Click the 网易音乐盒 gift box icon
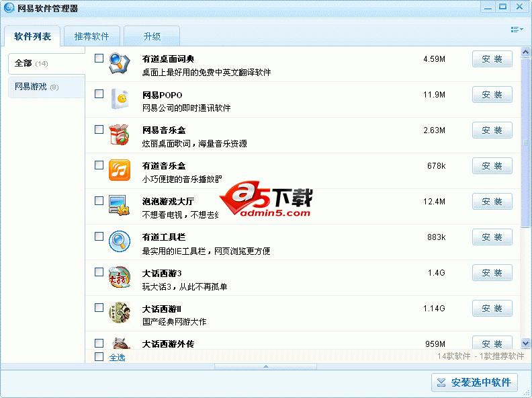Screen dimensions: 532x398 [x=119, y=134]
